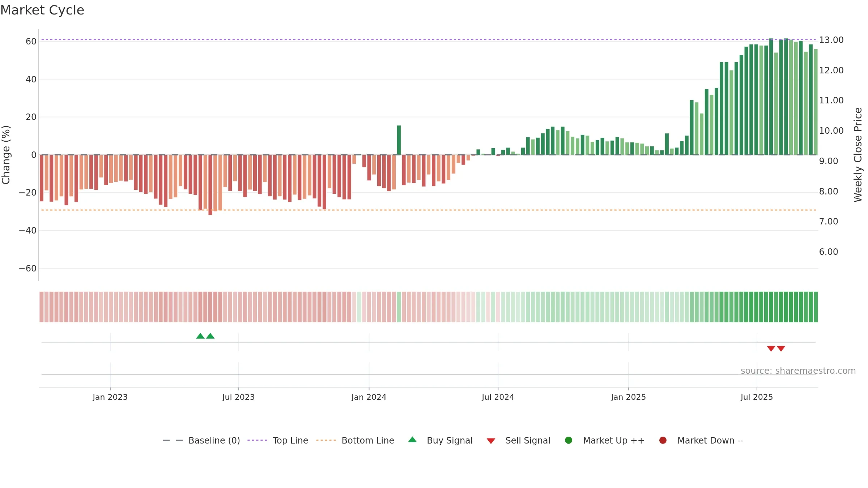Click the Weekly Close Price axis title
The image size is (868, 488).
click(x=858, y=155)
